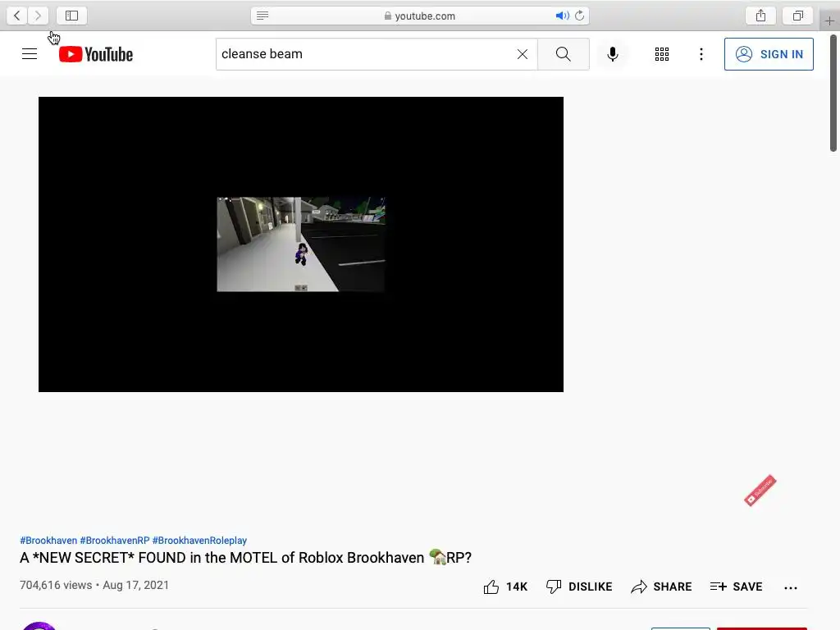Clear the search text with the X

[x=523, y=54]
